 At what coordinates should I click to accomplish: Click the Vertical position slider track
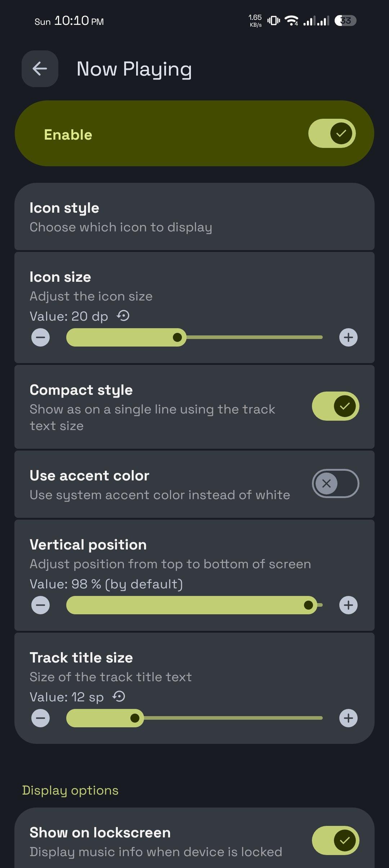(194, 605)
